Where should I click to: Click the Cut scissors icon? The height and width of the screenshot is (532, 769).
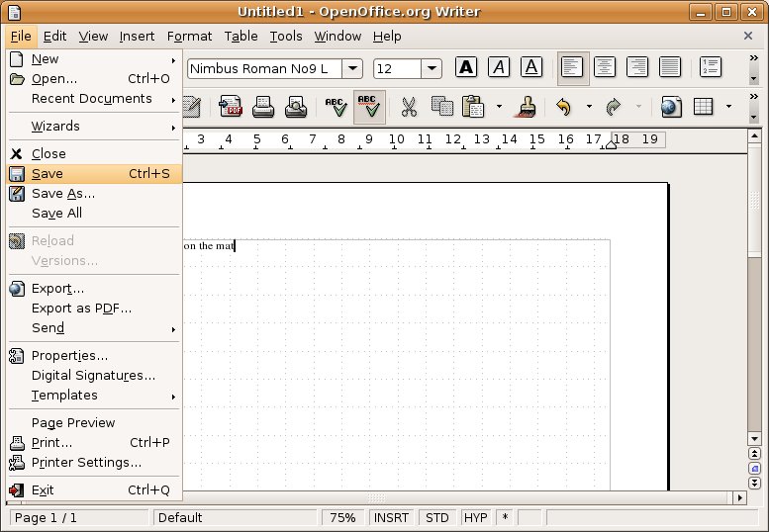pyautogui.click(x=409, y=107)
